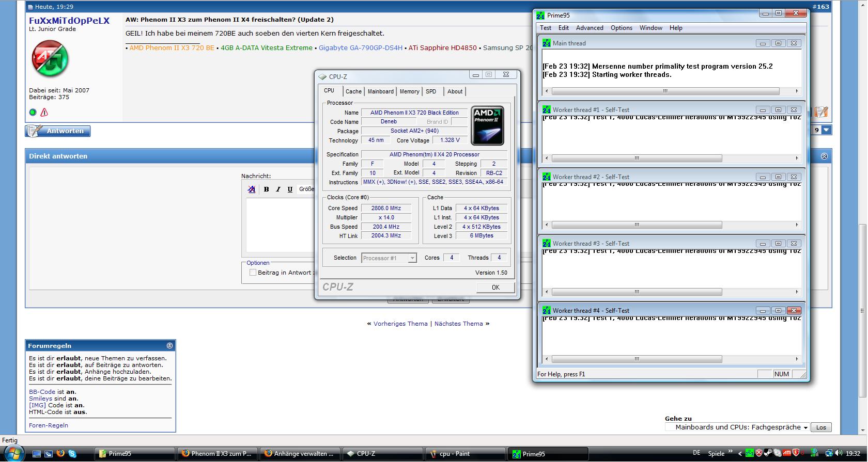Collapse the Forumregeln box
868x462 pixels.
tap(169, 345)
